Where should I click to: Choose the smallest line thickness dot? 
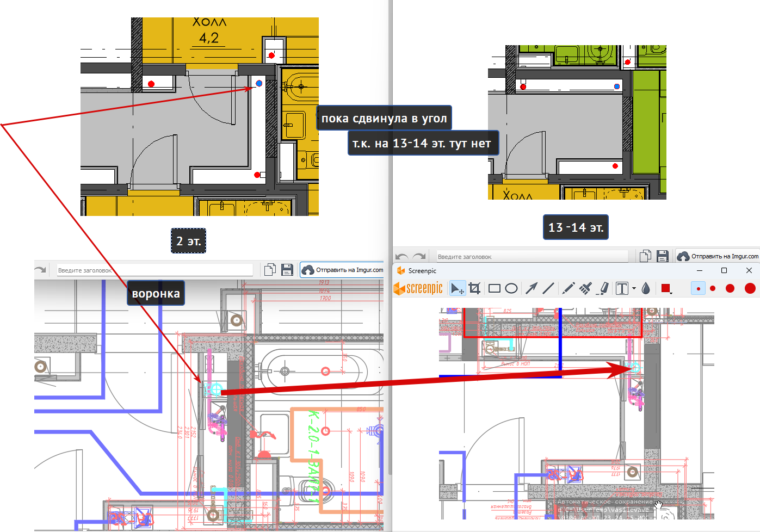[x=699, y=288]
